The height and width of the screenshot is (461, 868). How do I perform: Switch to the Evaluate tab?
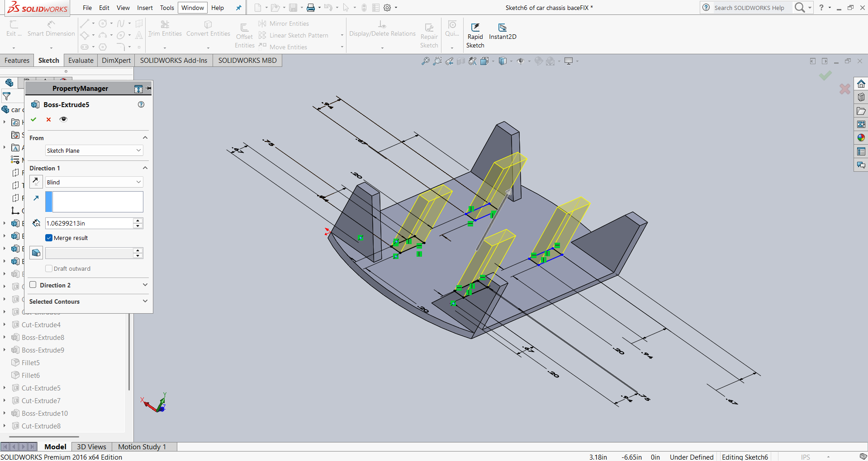pos(81,61)
